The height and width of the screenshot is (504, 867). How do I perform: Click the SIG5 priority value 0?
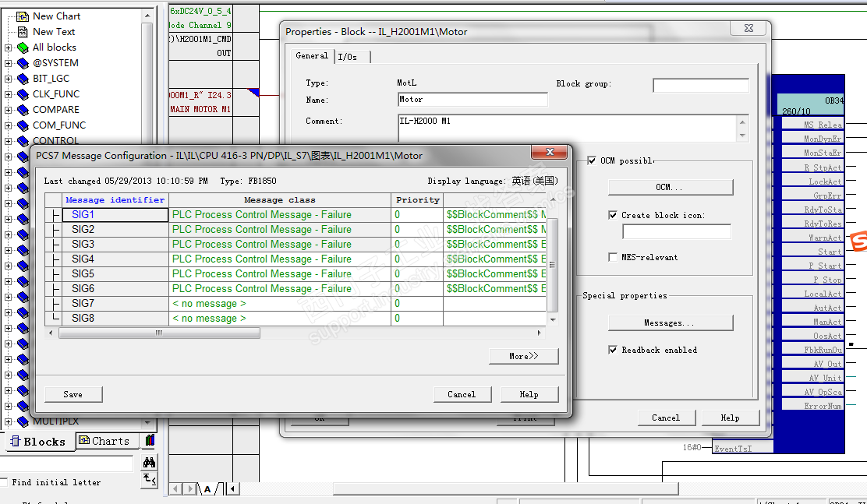tap(417, 274)
